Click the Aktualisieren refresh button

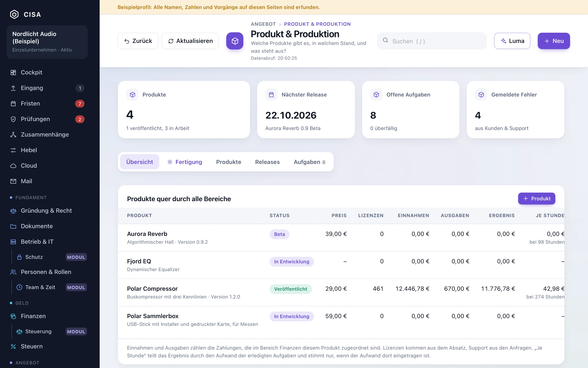[x=190, y=41]
